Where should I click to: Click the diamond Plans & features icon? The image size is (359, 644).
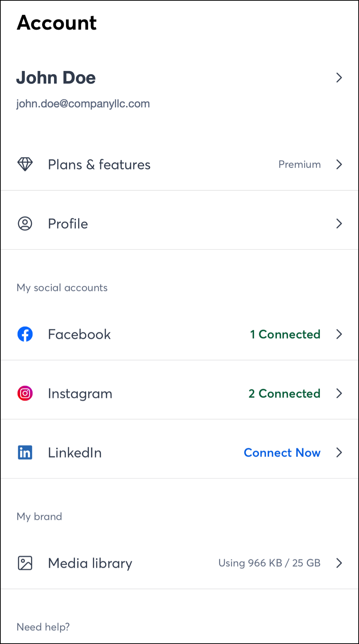25,164
